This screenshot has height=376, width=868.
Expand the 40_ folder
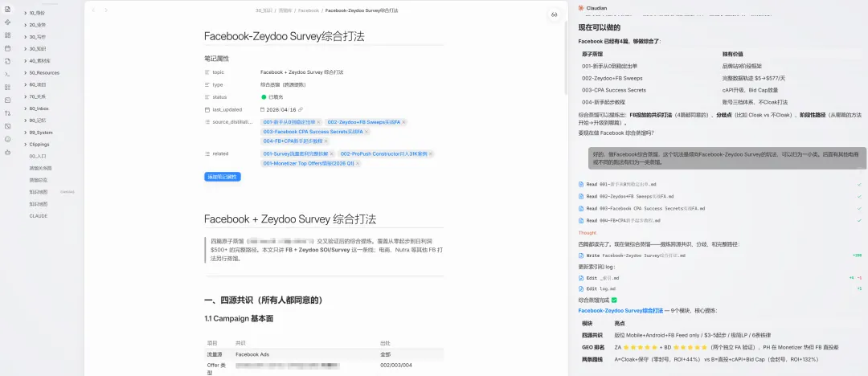pyautogui.click(x=26, y=60)
